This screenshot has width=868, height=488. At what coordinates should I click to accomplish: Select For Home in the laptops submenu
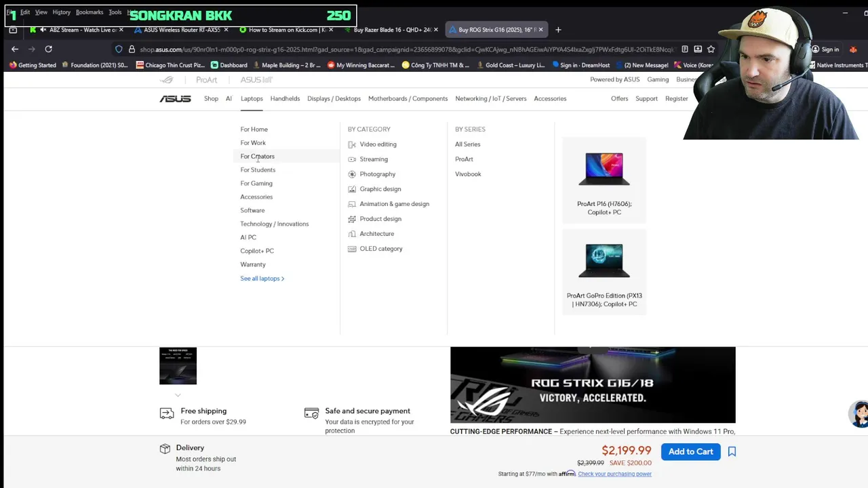click(x=254, y=129)
